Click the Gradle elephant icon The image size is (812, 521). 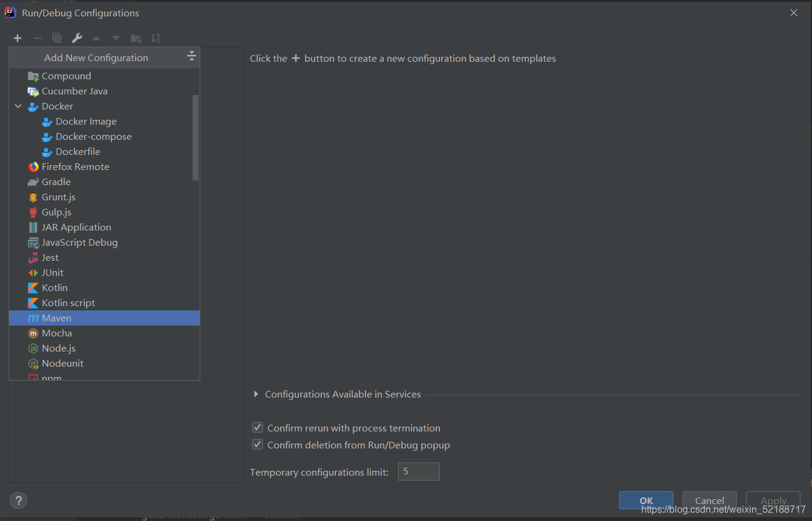pyautogui.click(x=33, y=182)
